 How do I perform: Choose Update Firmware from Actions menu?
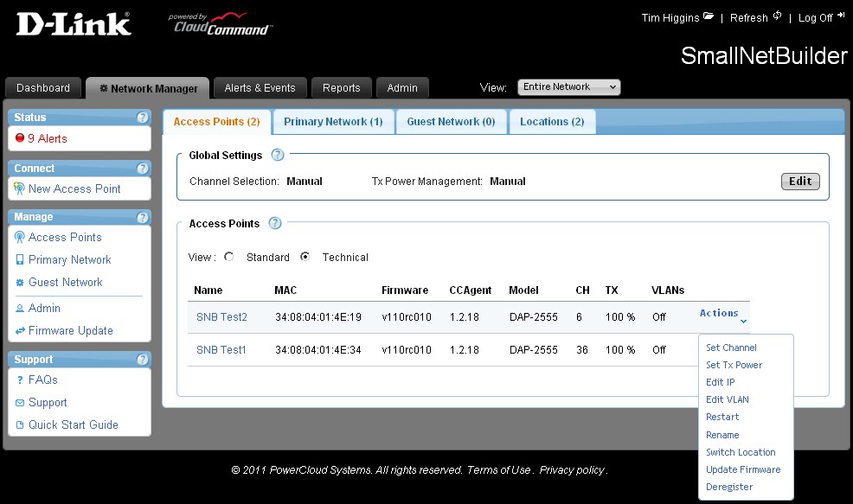coord(743,470)
